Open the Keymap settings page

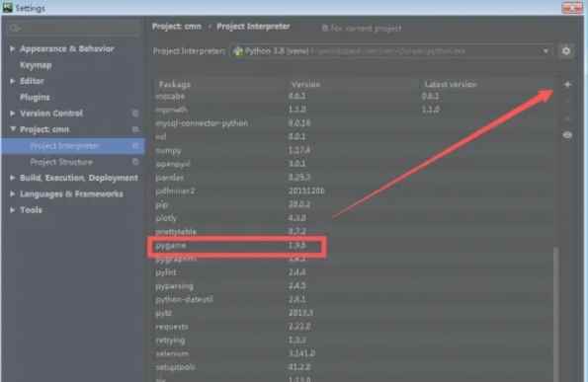[x=36, y=65]
